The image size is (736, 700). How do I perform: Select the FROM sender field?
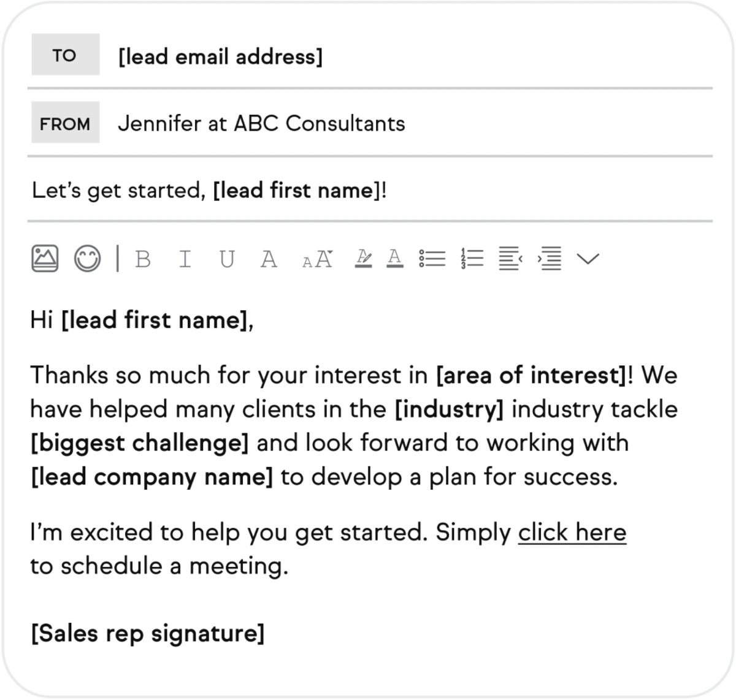pyautogui.click(x=261, y=123)
